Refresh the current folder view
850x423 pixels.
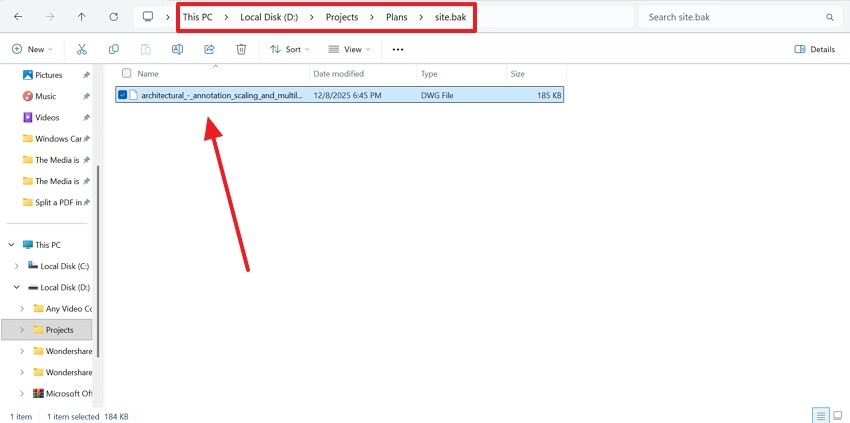point(113,17)
